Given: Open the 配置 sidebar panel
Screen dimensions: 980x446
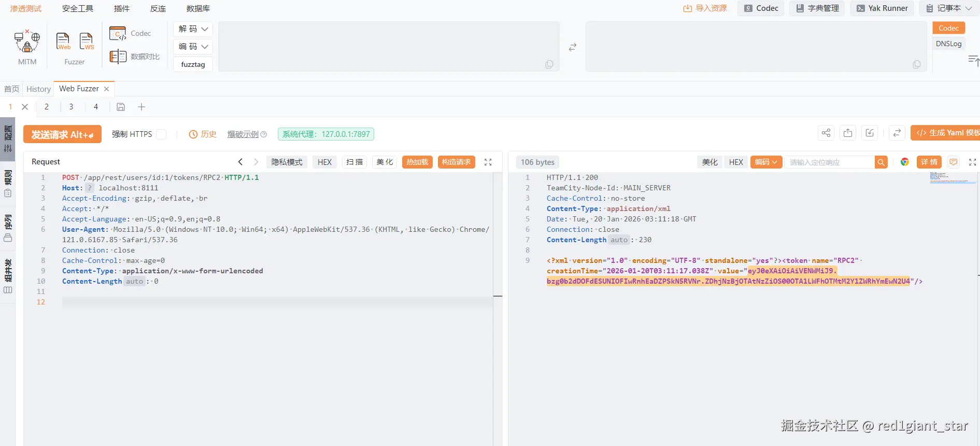Looking at the screenshot, I should click(x=8, y=139).
